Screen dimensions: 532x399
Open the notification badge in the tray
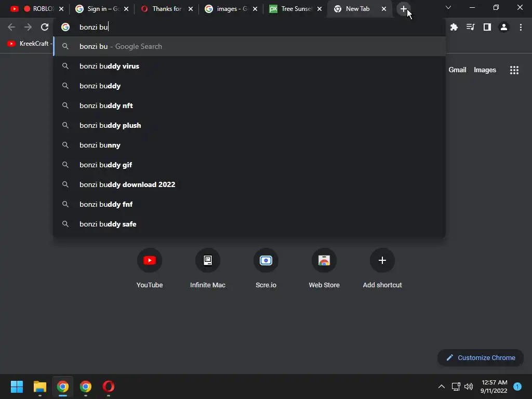[517, 386]
